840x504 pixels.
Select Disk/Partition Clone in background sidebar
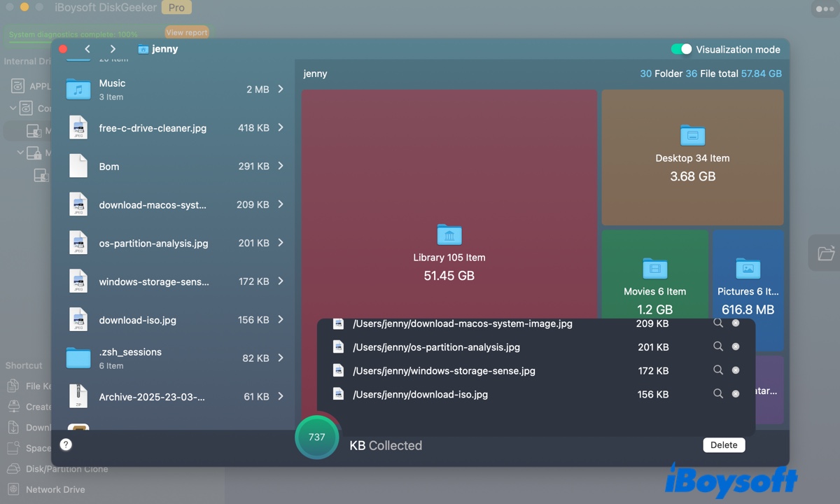tap(66, 469)
